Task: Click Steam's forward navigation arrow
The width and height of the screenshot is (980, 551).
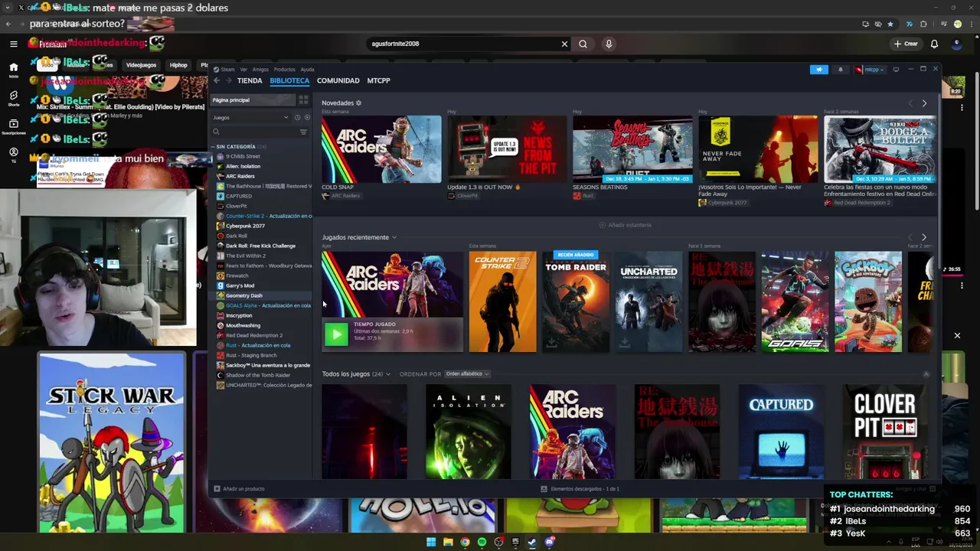Action: (228, 80)
